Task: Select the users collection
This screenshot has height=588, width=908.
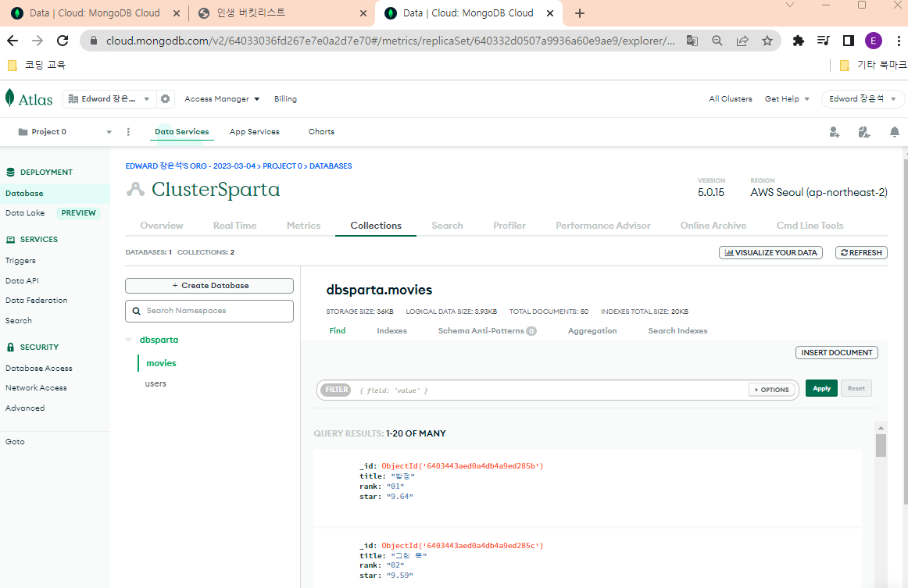Action: (156, 383)
